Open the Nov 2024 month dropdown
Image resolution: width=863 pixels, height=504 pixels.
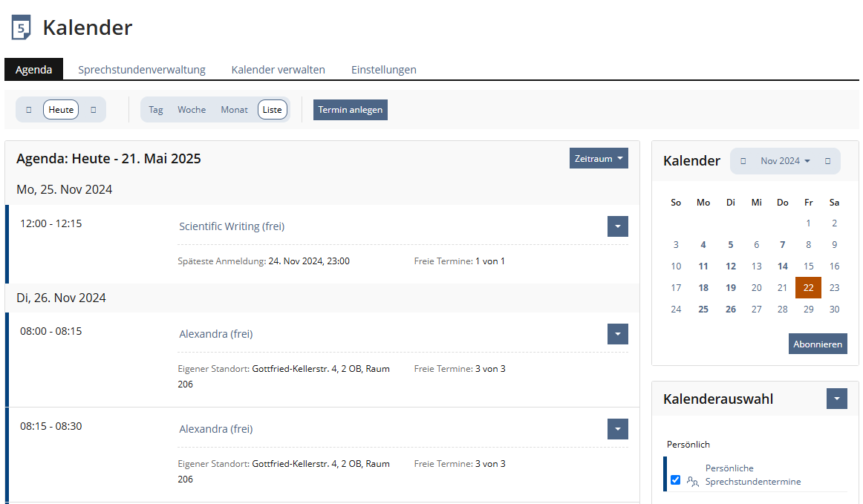click(785, 161)
